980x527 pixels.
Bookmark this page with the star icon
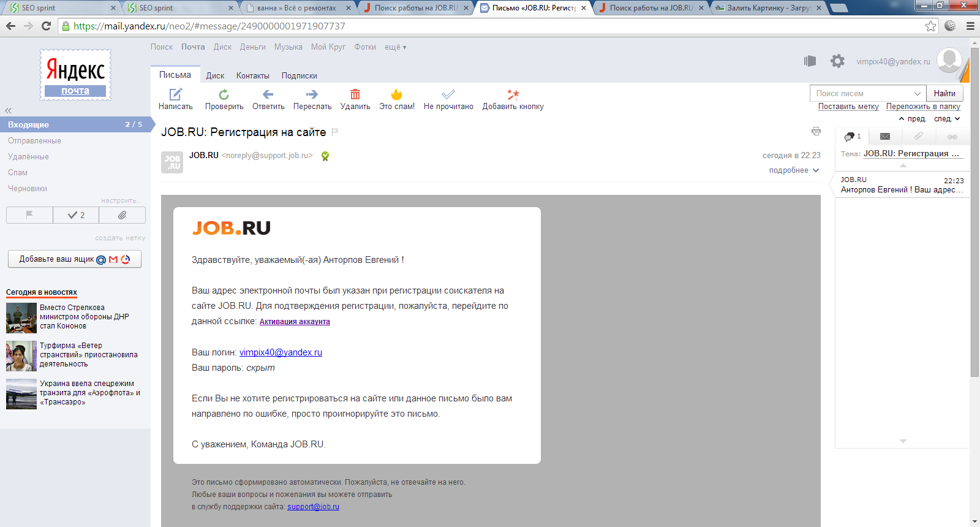(931, 26)
